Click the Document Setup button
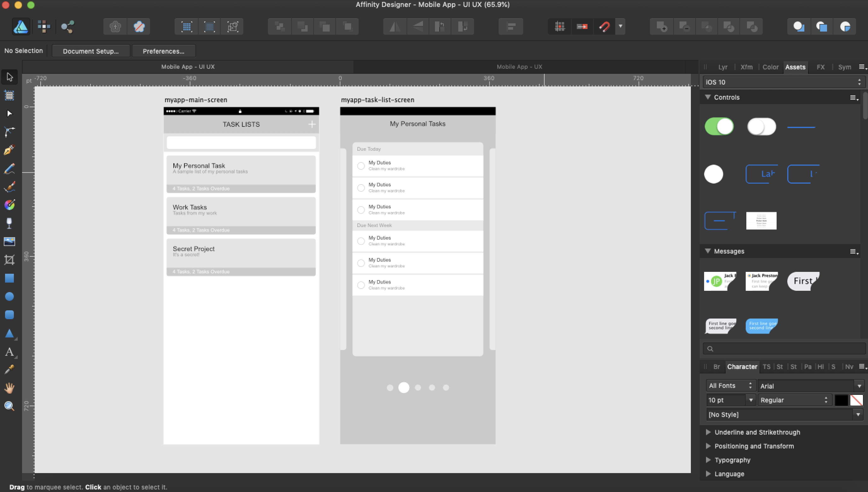 (90, 51)
